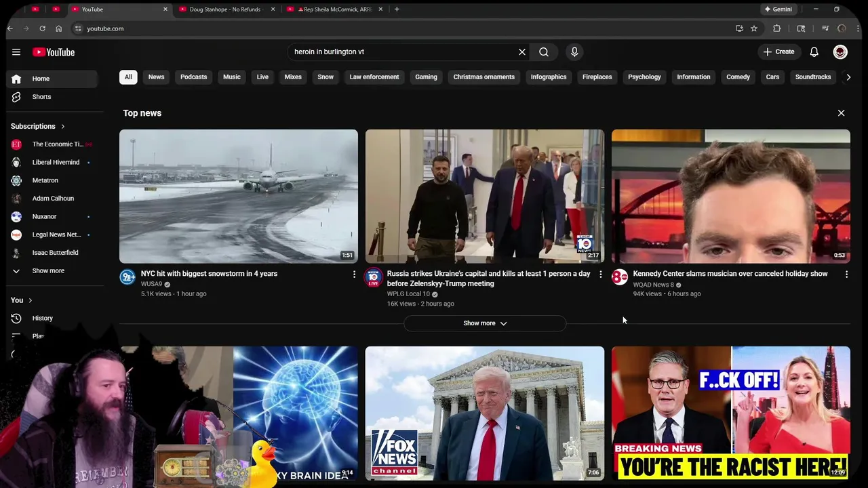The height and width of the screenshot is (488, 868).
Task: Click the install app icon in address bar
Action: click(x=739, y=28)
